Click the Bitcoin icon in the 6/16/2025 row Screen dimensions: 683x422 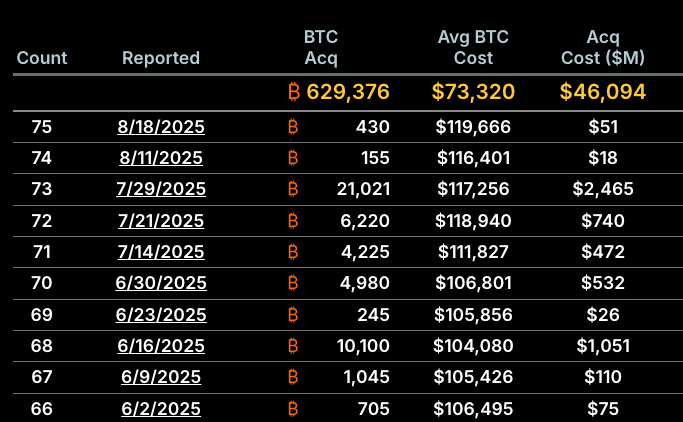pos(293,346)
